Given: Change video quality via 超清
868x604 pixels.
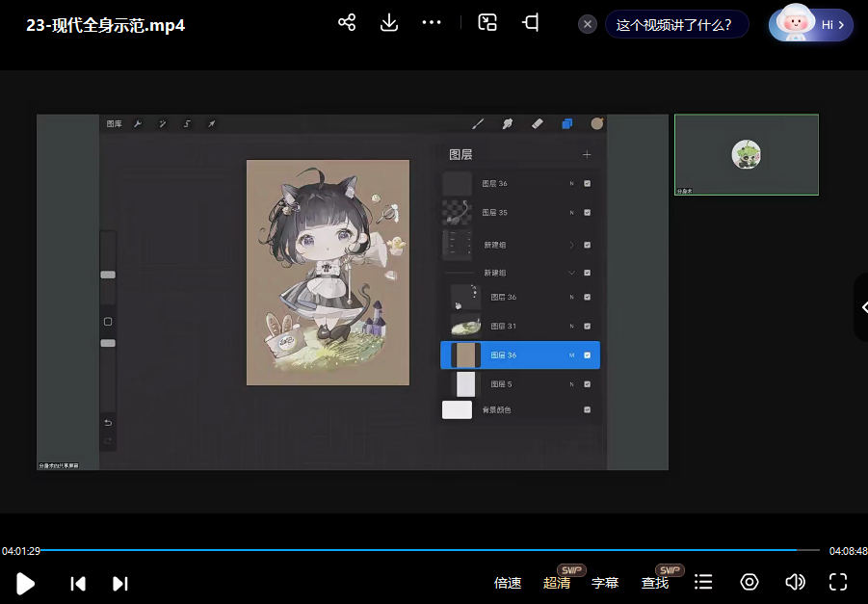Looking at the screenshot, I should [x=557, y=583].
